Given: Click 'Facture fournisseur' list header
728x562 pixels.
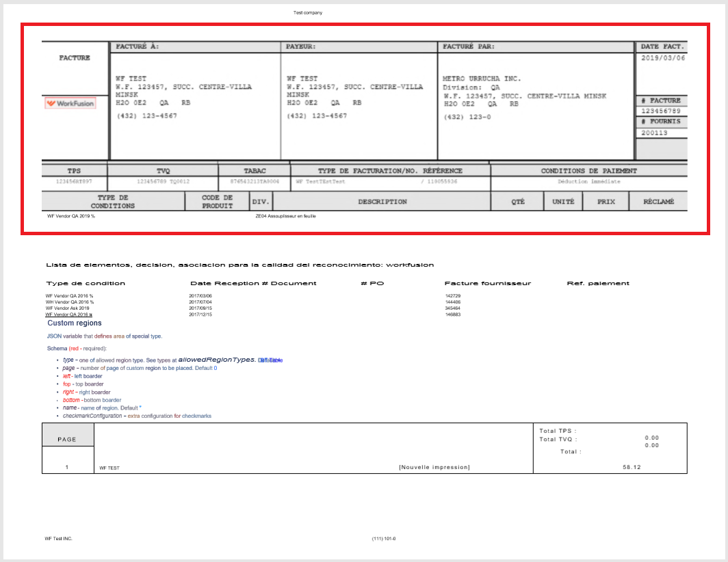Looking at the screenshot, I should point(487,284).
